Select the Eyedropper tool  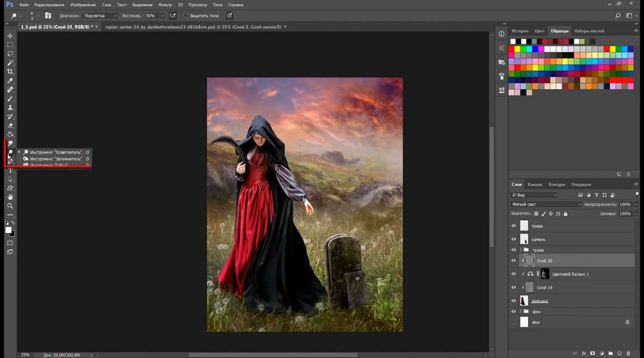[10, 81]
